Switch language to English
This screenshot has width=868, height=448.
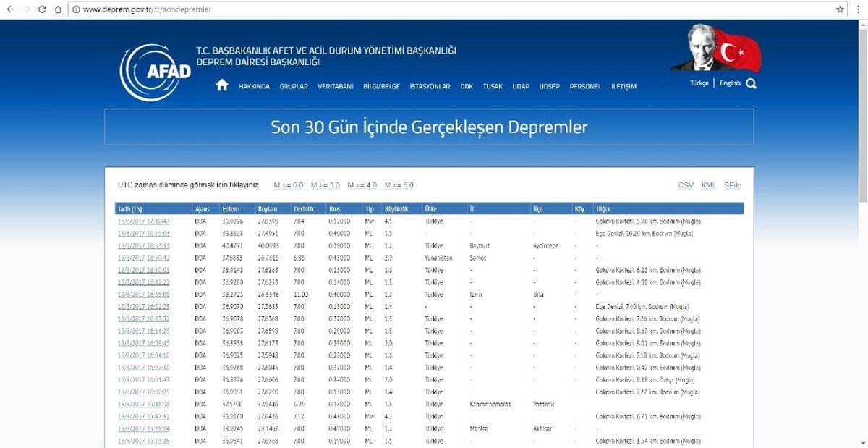click(x=730, y=83)
